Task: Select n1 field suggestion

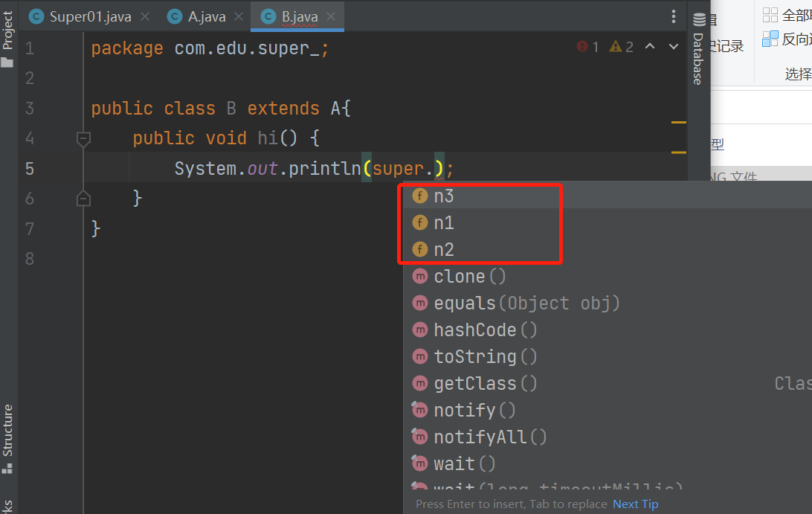Action: point(444,223)
